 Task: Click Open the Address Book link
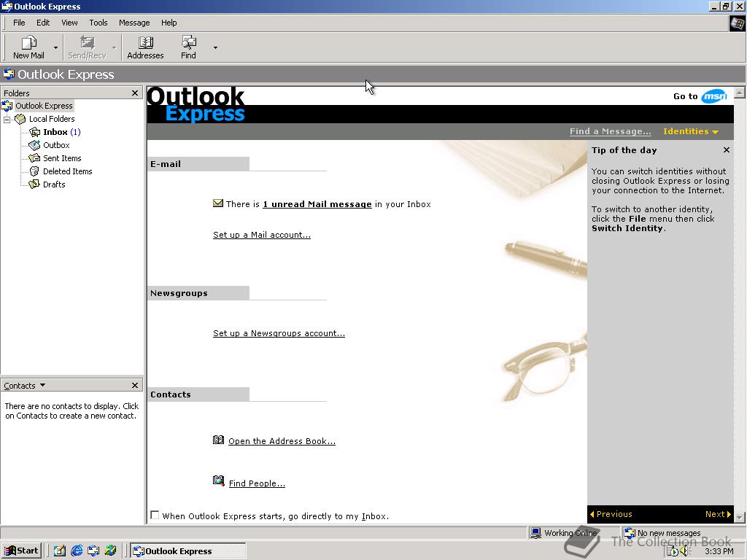282,441
